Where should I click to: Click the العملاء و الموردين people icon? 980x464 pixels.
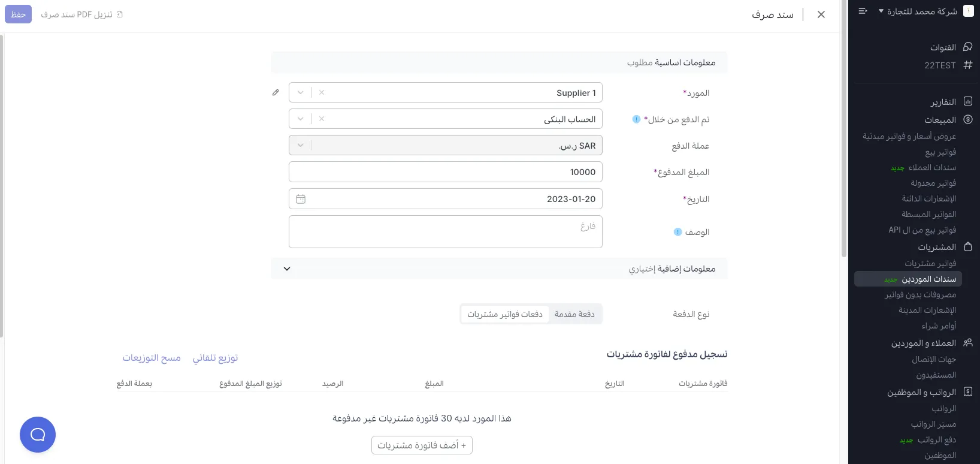(x=968, y=342)
